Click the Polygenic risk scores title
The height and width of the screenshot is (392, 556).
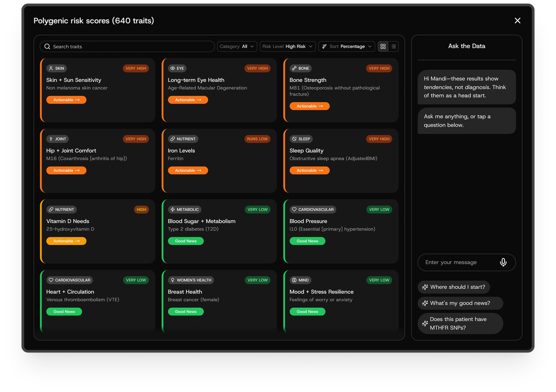94,21
